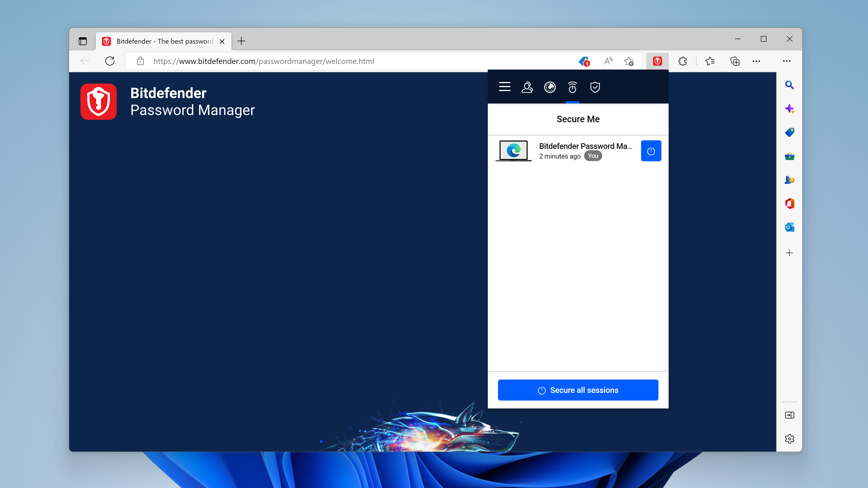Viewport: 868px width, 488px height.
Task: Click the '2 minutes ago' session time
Action: (x=560, y=156)
